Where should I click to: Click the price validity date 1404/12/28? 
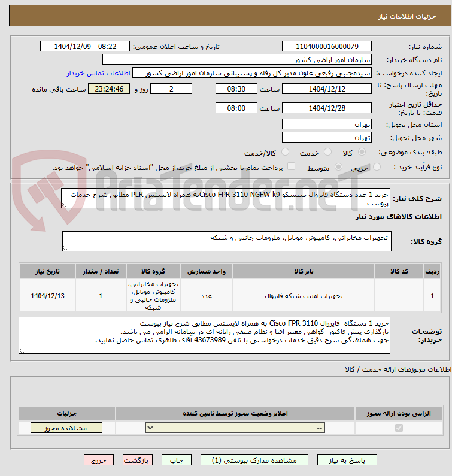(x=327, y=108)
